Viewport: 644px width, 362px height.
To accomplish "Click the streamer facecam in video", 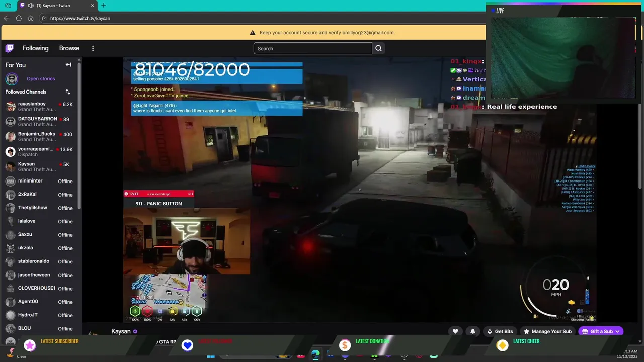I will tap(187, 241).
